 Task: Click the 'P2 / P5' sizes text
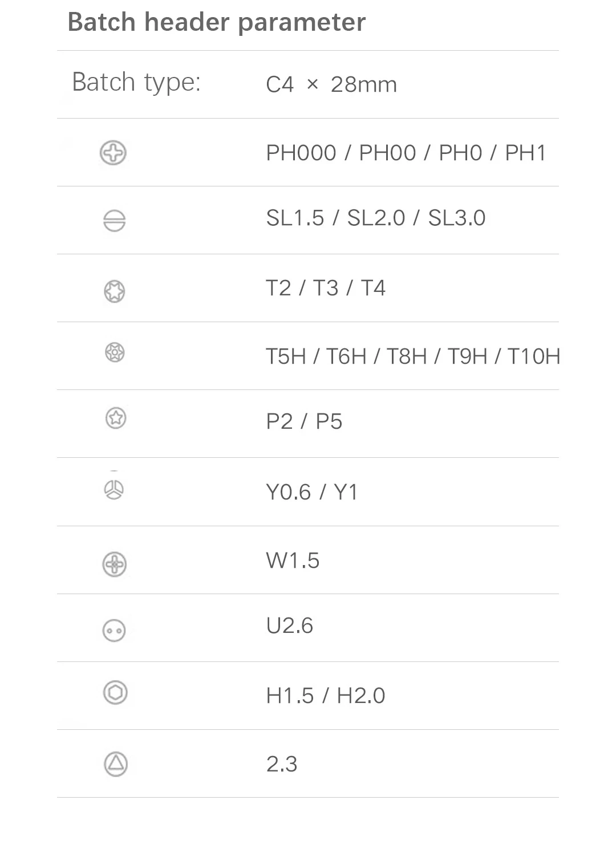[x=304, y=421]
